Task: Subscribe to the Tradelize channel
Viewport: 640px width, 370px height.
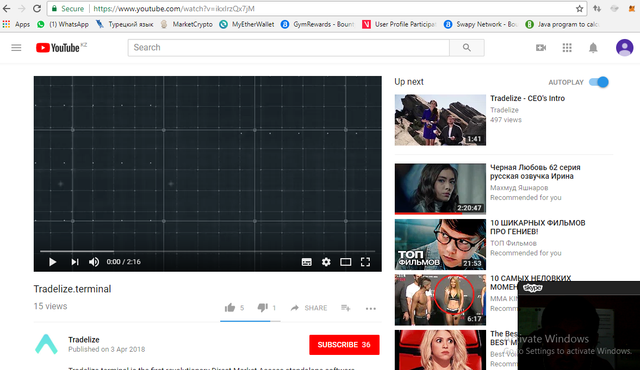Action: (344, 345)
